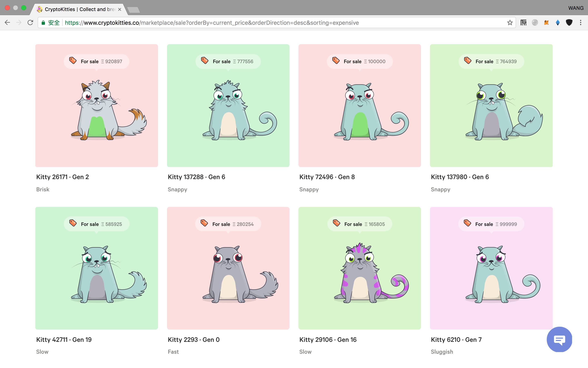This screenshot has height=368, width=588.
Task: Open Kitty 2293 cat image
Action: coord(240,274)
